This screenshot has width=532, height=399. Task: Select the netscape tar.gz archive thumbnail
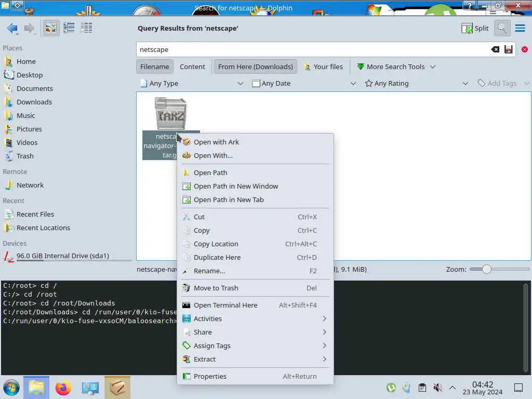pyautogui.click(x=170, y=113)
